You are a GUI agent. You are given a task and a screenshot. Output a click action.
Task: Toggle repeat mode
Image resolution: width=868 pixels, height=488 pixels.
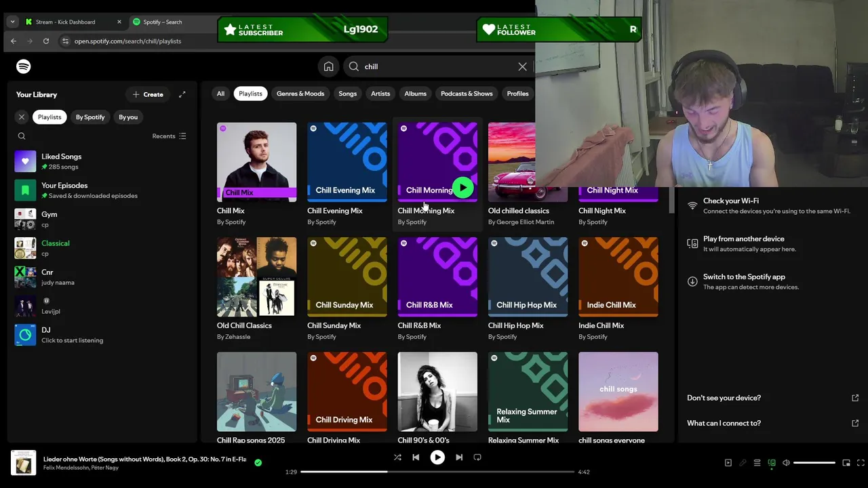click(x=477, y=457)
